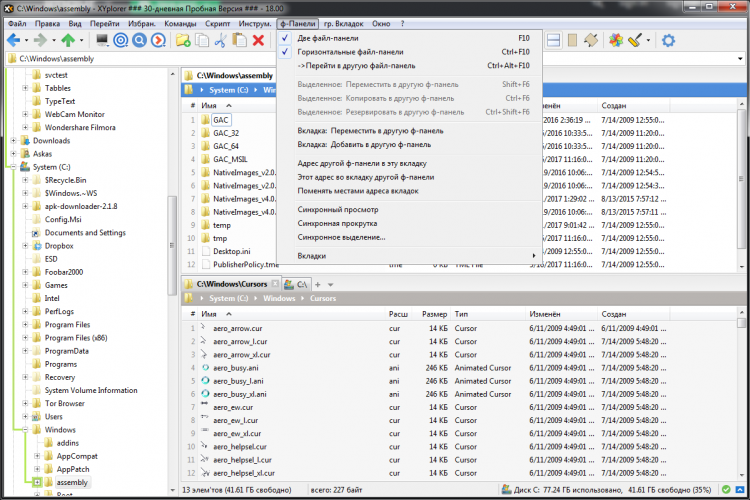Open the address bar dropdown arrow
Screen dimensions: 750x500
(x=740, y=59)
